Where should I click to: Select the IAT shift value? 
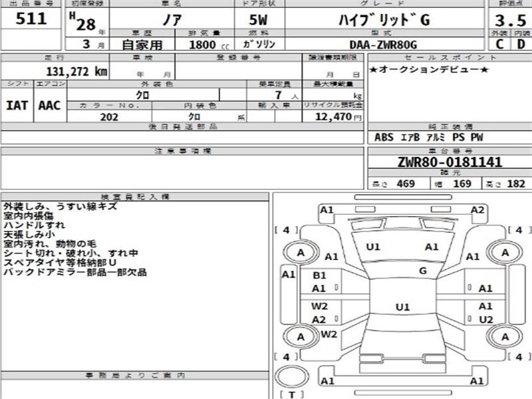17,106
